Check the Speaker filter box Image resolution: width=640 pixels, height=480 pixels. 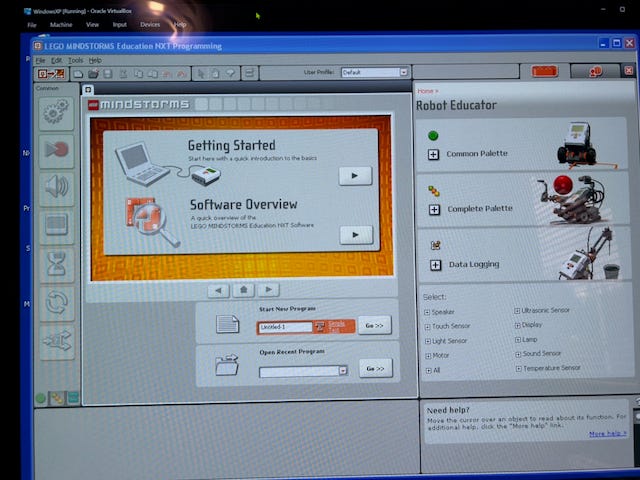[x=427, y=313]
